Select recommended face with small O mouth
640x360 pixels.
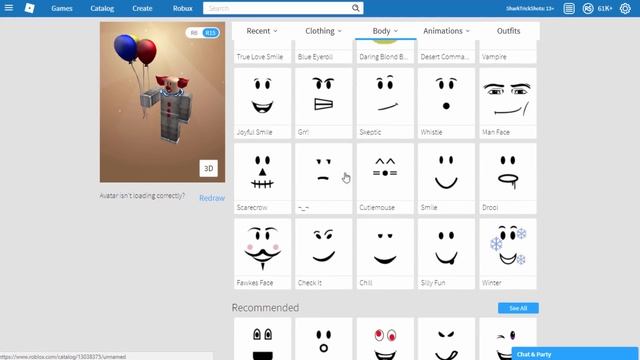pyautogui.click(x=324, y=339)
